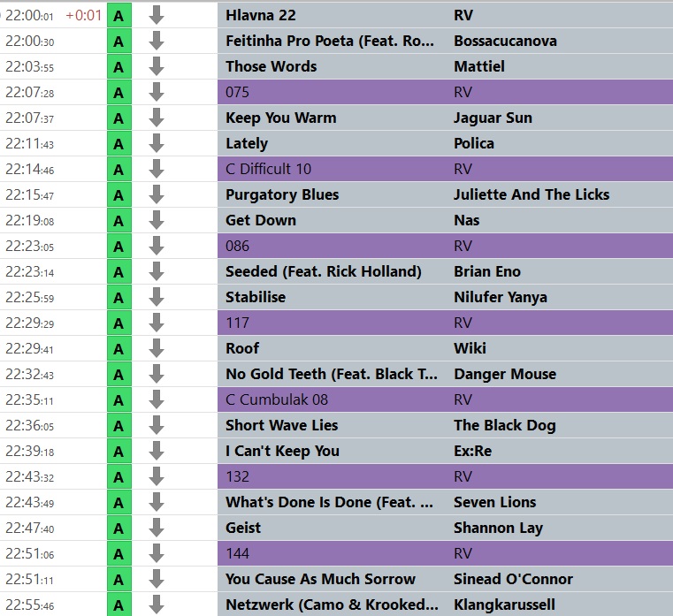Image resolution: width=673 pixels, height=616 pixels.
Task: Select the C Cumbulak 08 title
Action: [x=277, y=400]
